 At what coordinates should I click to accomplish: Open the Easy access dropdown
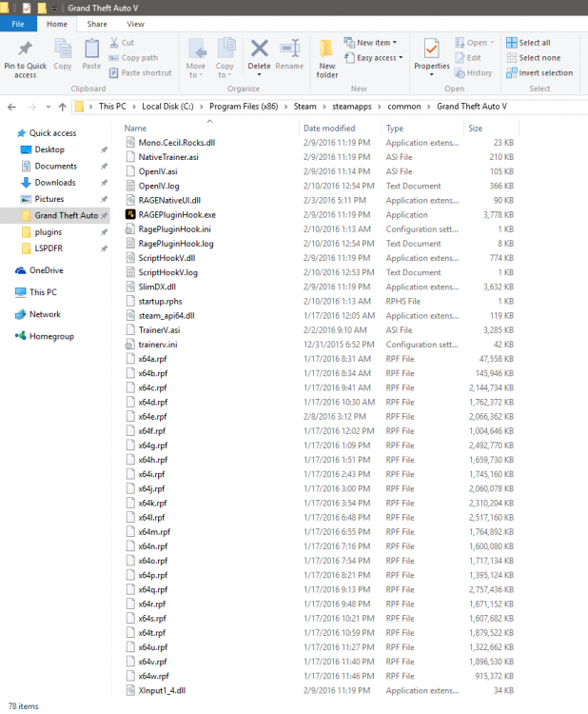click(373, 58)
